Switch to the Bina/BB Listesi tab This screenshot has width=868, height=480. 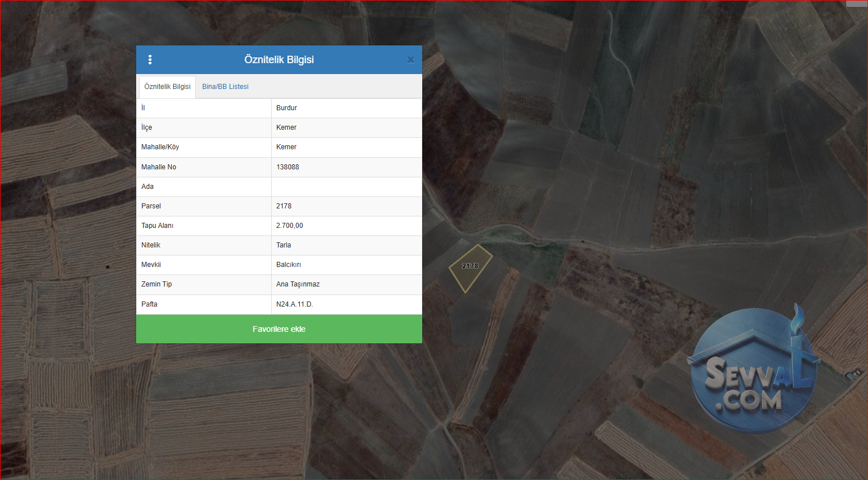pos(225,87)
